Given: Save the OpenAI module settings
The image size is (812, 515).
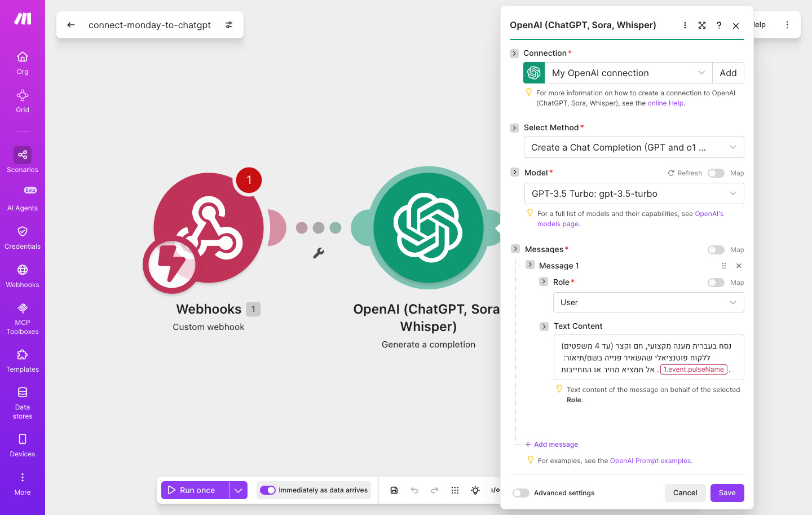Looking at the screenshot, I should [x=727, y=493].
